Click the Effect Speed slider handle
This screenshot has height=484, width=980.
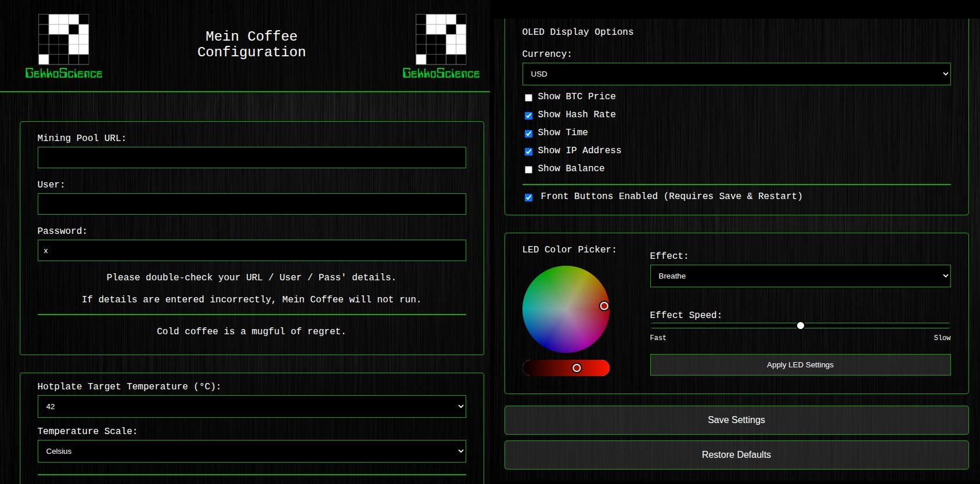point(801,326)
